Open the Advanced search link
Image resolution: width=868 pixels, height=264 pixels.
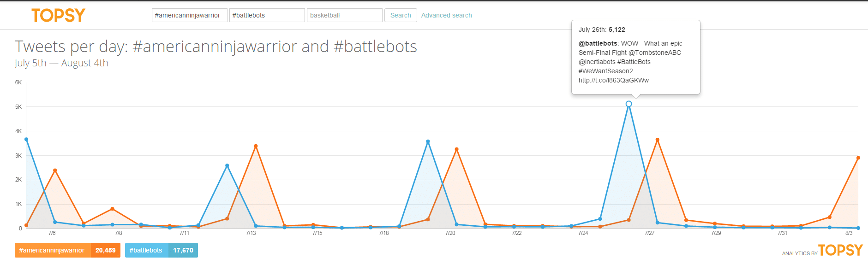click(x=447, y=15)
